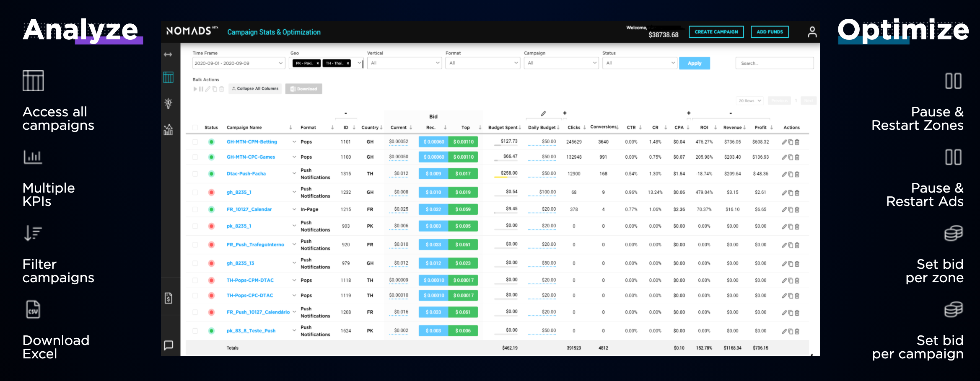Open the 20 Rows page size dropdown
This screenshot has height=381, width=980.
749,101
